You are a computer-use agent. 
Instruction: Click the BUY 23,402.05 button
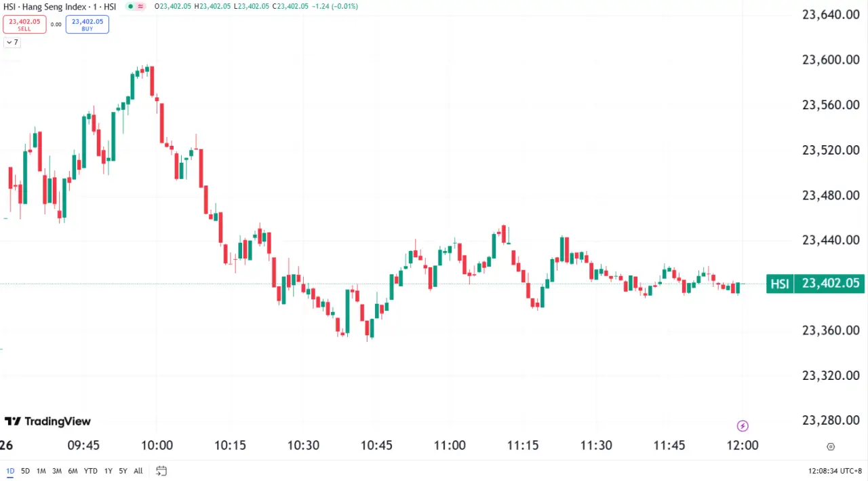(87, 24)
